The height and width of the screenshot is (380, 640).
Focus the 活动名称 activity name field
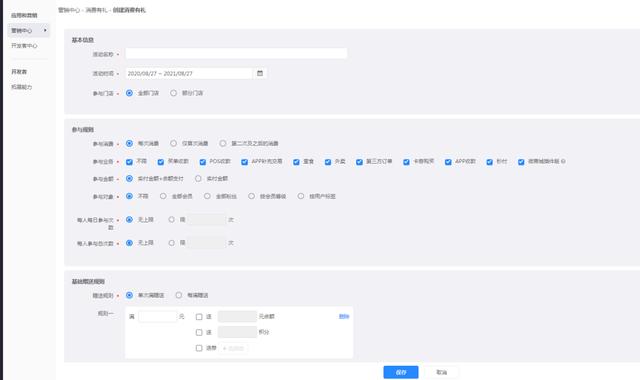[x=236, y=53]
